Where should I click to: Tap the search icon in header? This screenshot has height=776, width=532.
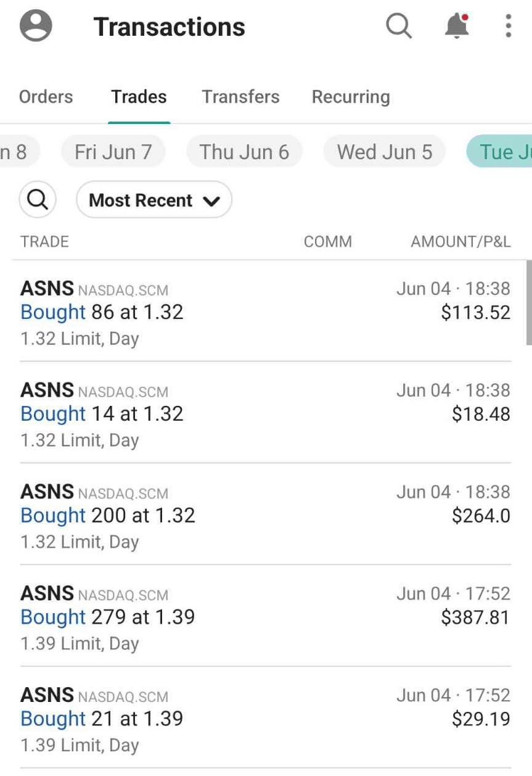[x=399, y=27]
